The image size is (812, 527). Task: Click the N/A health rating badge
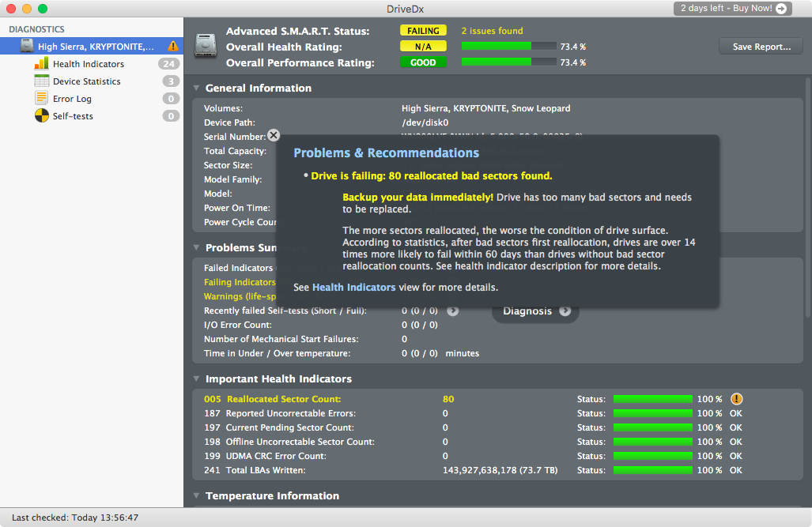coord(423,47)
